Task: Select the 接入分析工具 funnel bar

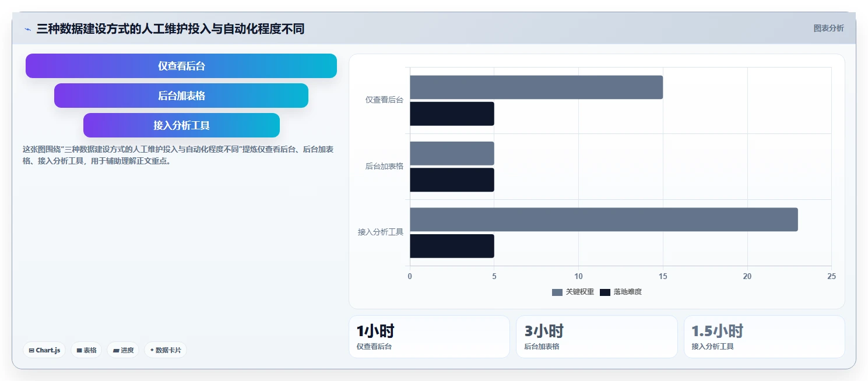Action: click(181, 125)
